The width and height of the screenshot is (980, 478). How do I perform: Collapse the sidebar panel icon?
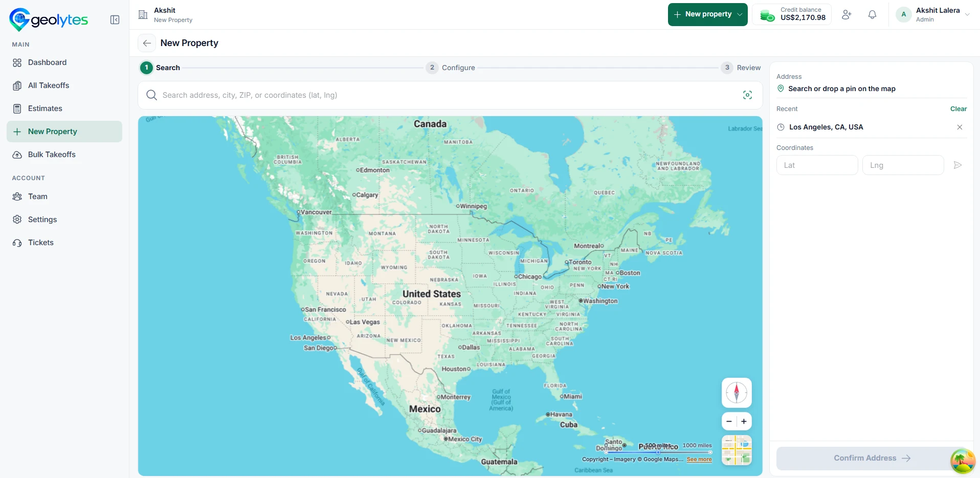point(115,20)
